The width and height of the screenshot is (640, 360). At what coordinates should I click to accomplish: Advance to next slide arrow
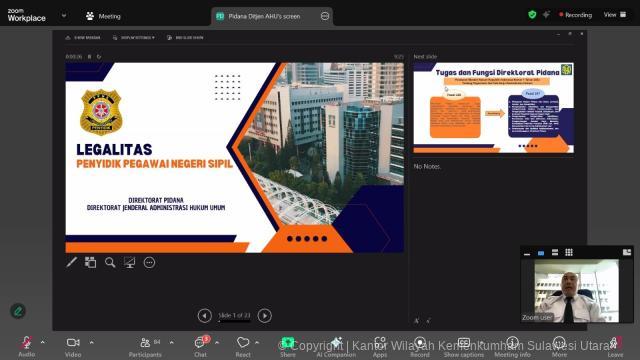[264, 316]
